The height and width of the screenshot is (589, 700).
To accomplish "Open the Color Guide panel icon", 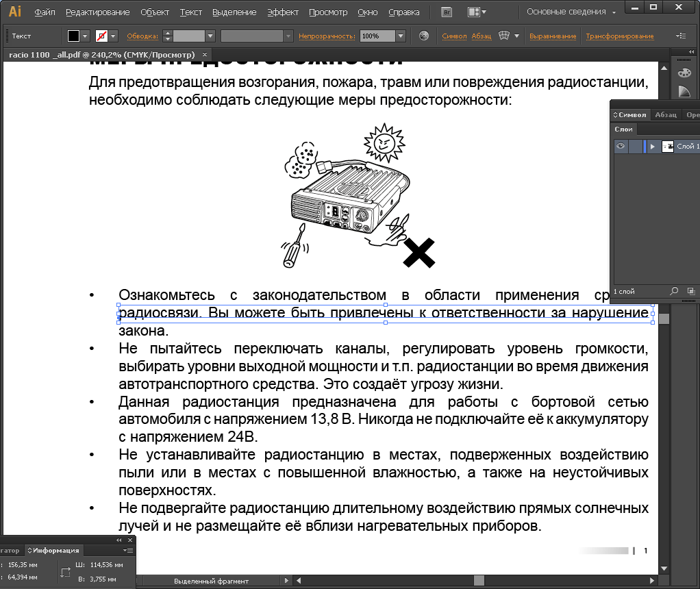I will 684,92.
